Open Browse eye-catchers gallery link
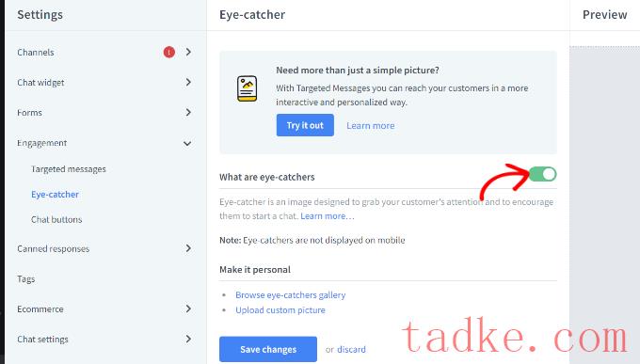640x364 pixels. click(291, 295)
